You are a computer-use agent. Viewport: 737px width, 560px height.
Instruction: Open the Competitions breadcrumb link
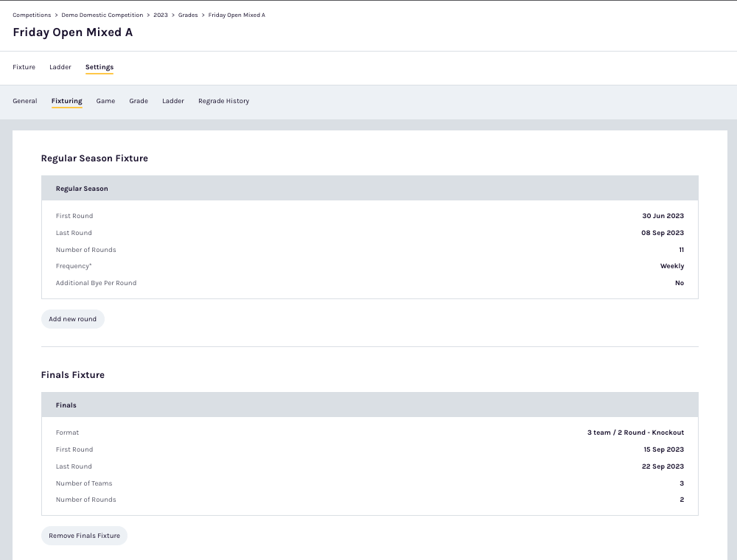pos(32,15)
